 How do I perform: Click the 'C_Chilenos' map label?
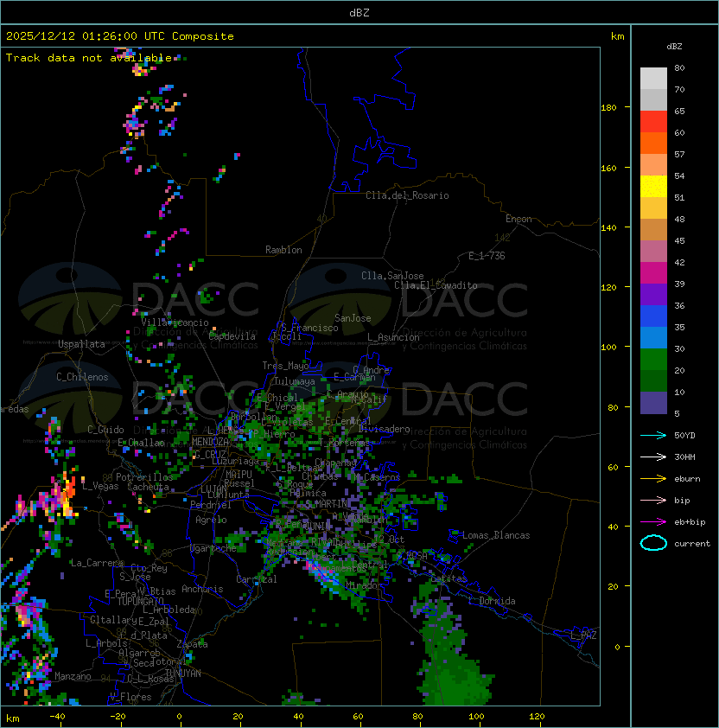[82, 377]
